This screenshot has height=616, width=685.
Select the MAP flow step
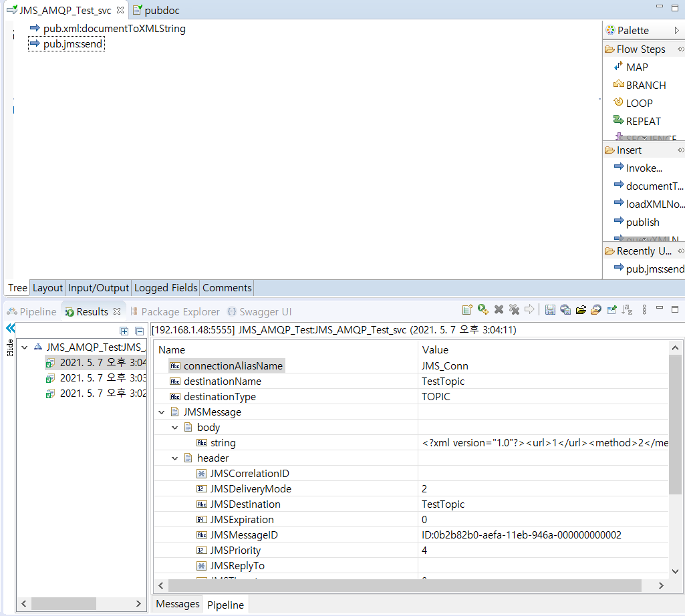coord(636,67)
